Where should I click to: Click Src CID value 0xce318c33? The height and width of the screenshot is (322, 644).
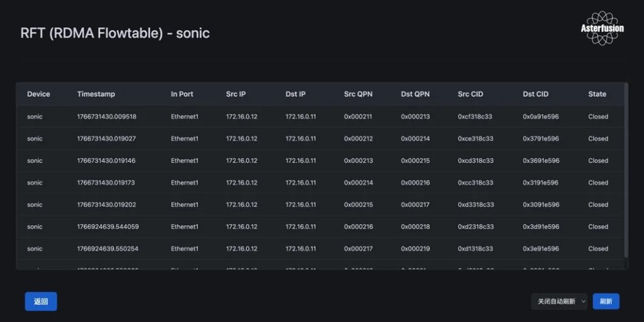coord(475,138)
